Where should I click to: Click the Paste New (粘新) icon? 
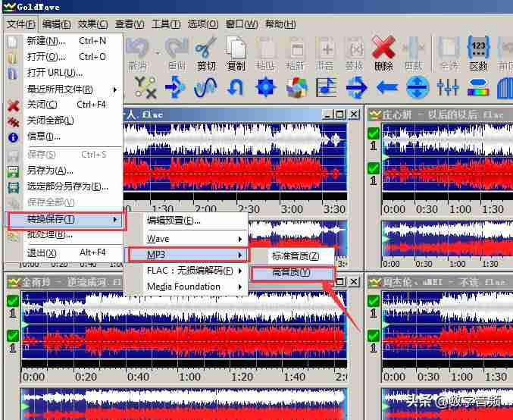[296, 48]
